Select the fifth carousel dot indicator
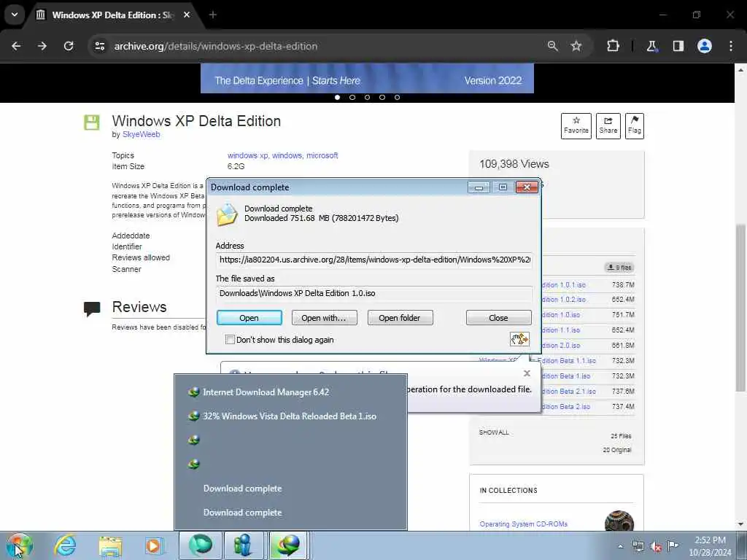747x560 pixels. pos(398,97)
